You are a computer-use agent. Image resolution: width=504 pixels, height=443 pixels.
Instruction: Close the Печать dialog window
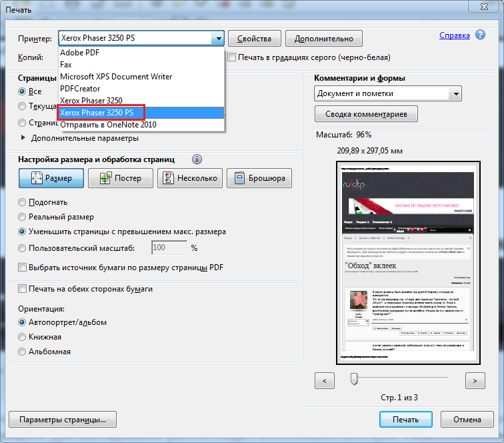[x=484, y=7]
